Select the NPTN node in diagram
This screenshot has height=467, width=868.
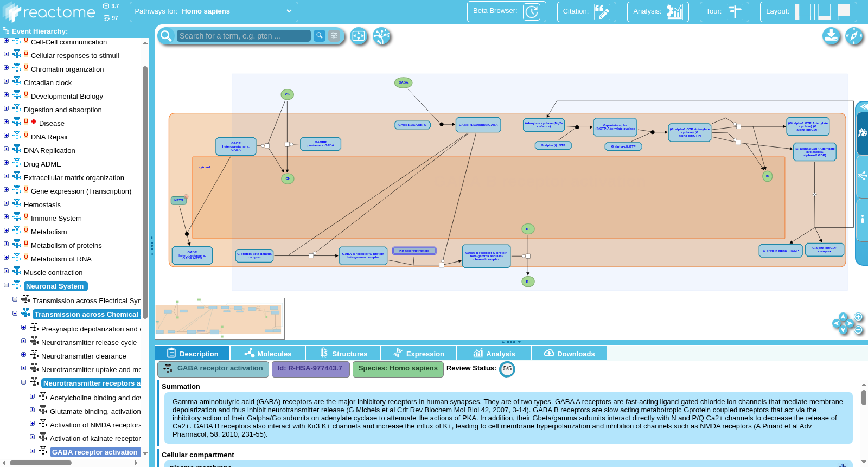[x=178, y=200]
